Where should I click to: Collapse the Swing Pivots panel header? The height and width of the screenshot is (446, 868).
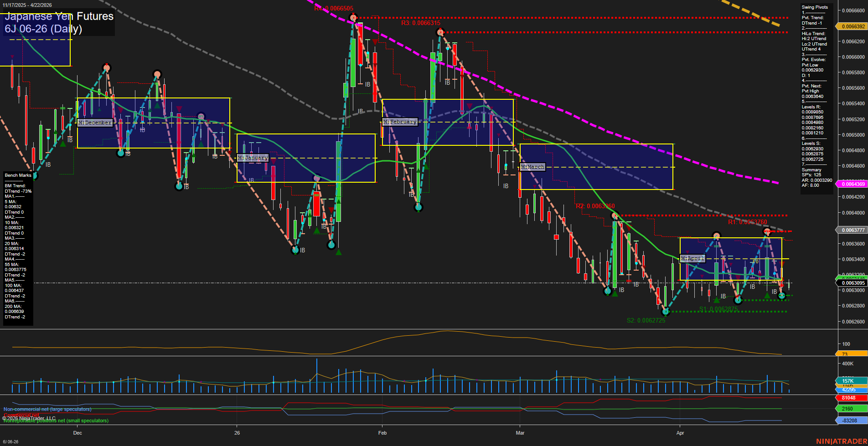tap(814, 7)
